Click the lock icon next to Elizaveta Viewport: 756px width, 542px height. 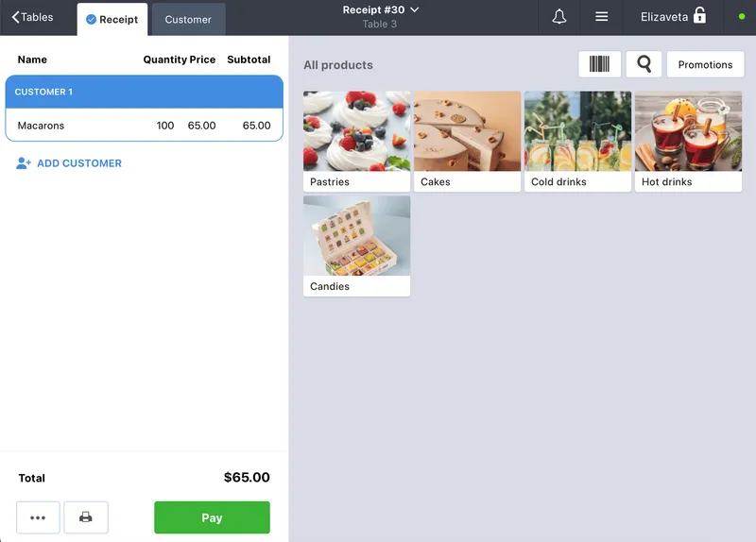pos(699,16)
